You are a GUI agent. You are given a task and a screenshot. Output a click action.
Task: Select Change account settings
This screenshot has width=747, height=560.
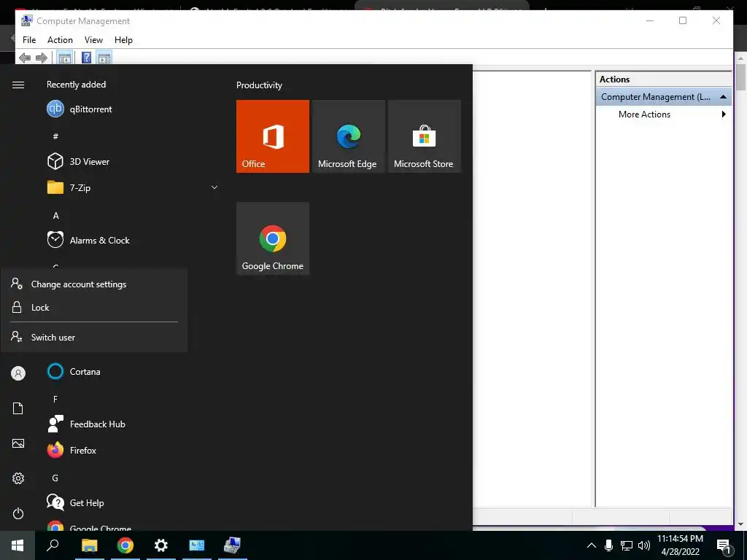point(94,284)
